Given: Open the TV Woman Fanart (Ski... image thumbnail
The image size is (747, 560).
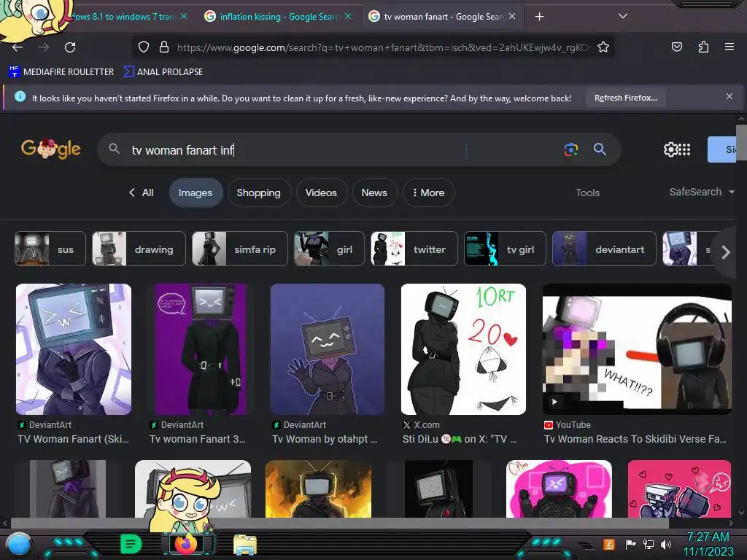Looking at the screenshot, I should pyautogui.click(x=74, y=349).
